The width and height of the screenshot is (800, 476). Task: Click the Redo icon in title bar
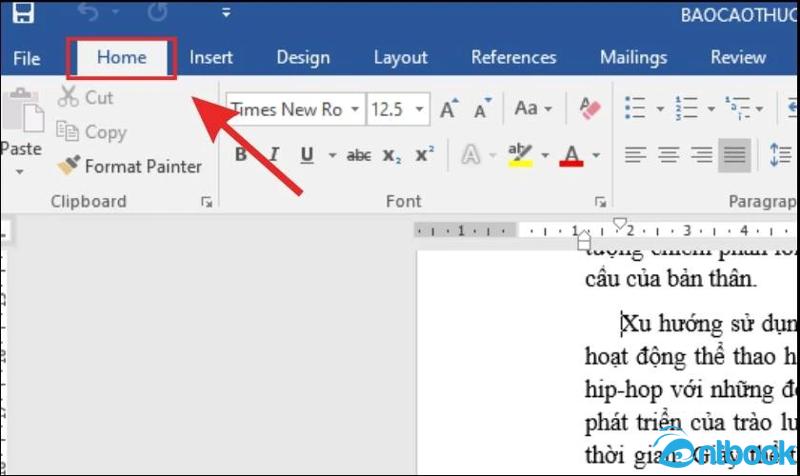click(157, 12)
